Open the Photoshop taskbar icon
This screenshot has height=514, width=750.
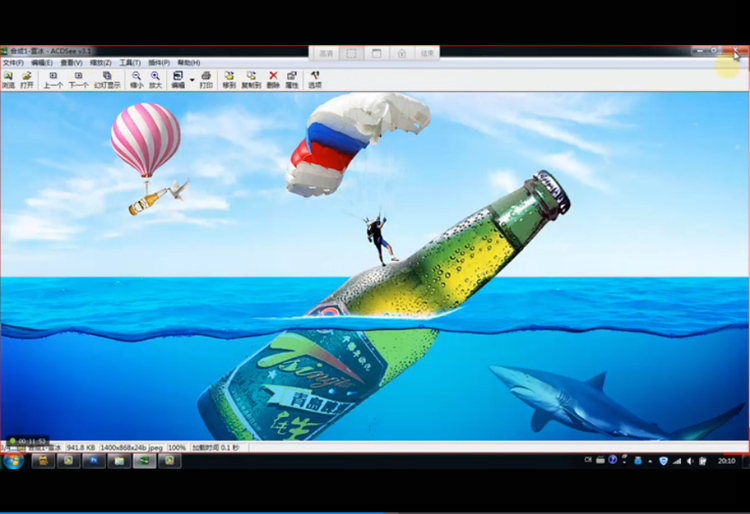pyautogui.click(x=94, y=461)
